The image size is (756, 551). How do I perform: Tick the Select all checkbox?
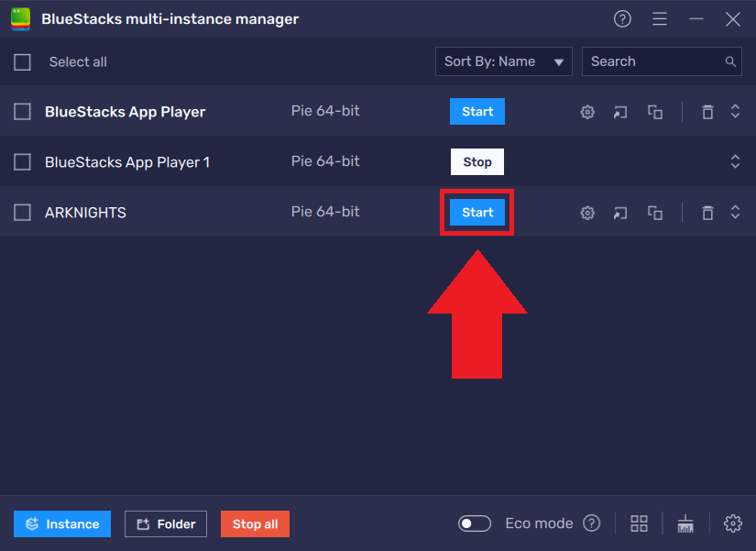click(x=22, y=61)
